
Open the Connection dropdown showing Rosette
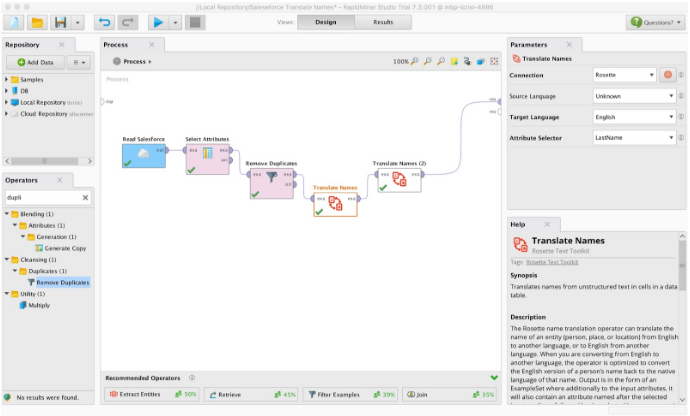pyautogui.click(x=624, y=75)
